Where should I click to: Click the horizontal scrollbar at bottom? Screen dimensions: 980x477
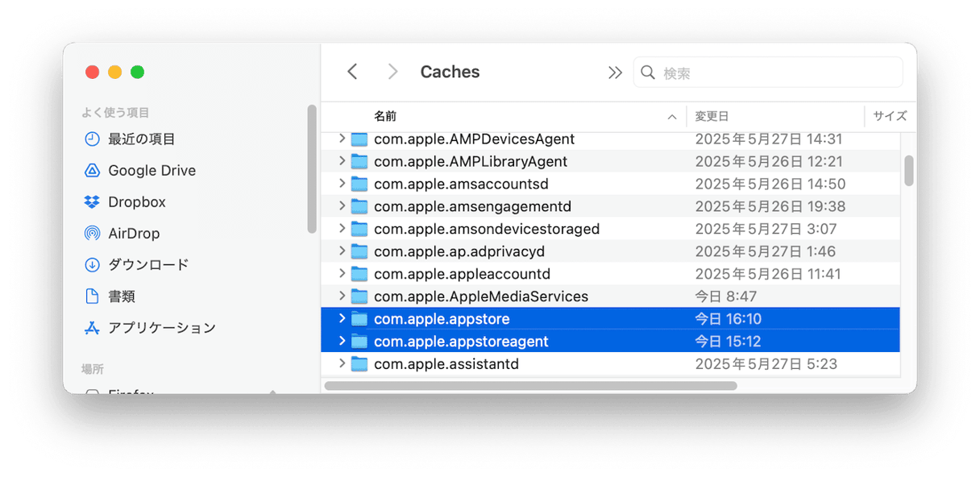click(x=530, y=386)
